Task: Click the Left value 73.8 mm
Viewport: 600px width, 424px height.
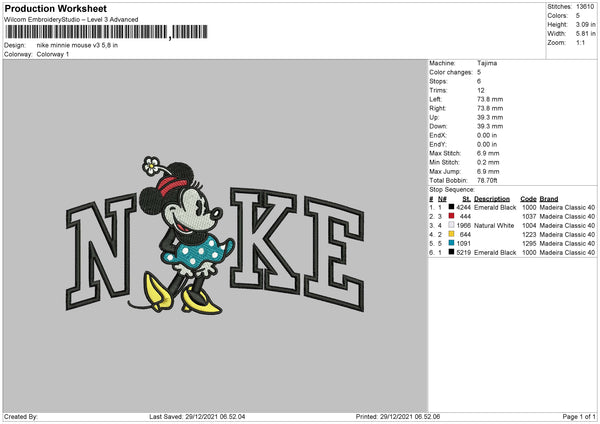Action: [x=490, y=99]
